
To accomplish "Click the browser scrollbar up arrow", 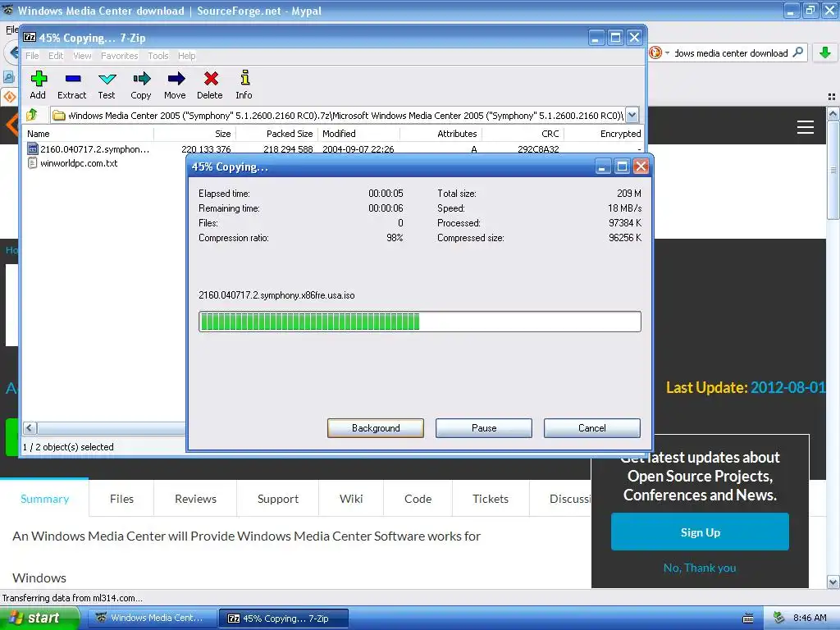I will (833, 113).
